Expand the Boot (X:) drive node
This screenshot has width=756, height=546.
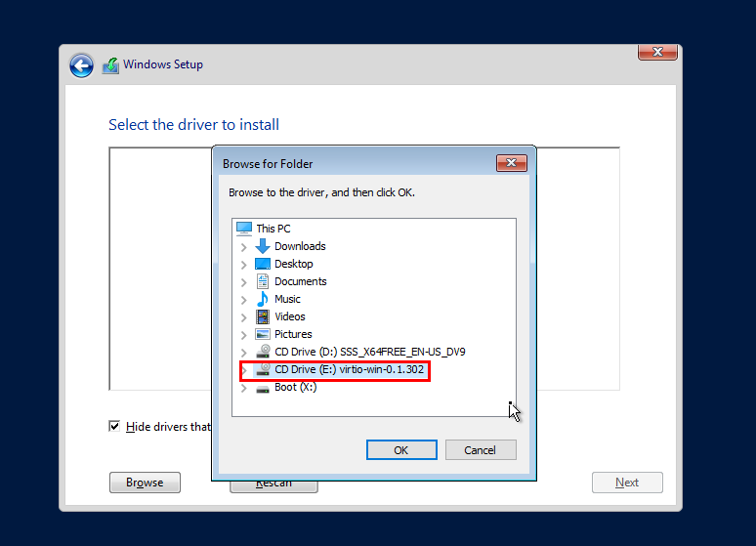pyautogui.click(x=244, y=388)
